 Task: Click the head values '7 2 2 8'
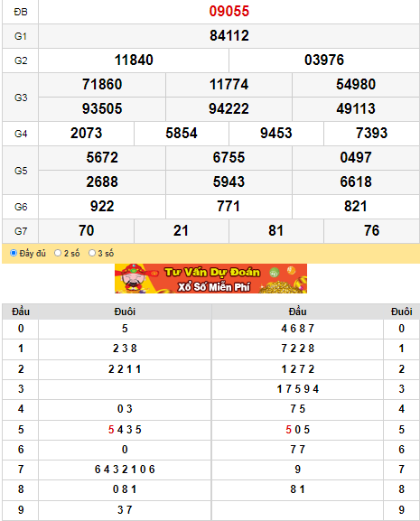(298, 349)
